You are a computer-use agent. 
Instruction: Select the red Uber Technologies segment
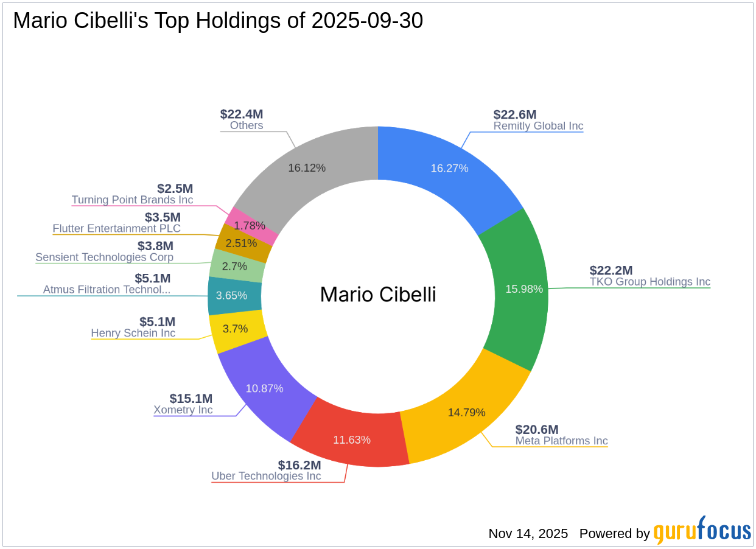tap(351, 439)
